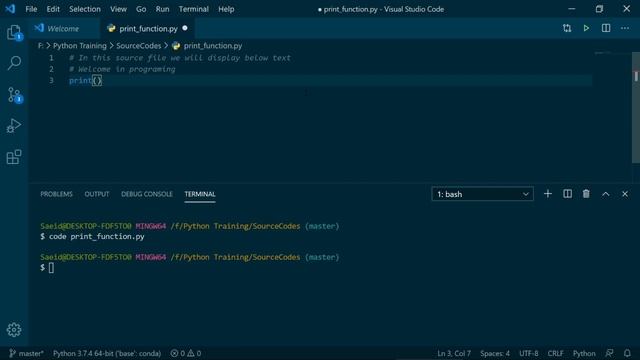Image resolution: width=640 pixels, height=360 pixels.
Task: Click the master branch indicator in status bar
Action: click(26, 353)
